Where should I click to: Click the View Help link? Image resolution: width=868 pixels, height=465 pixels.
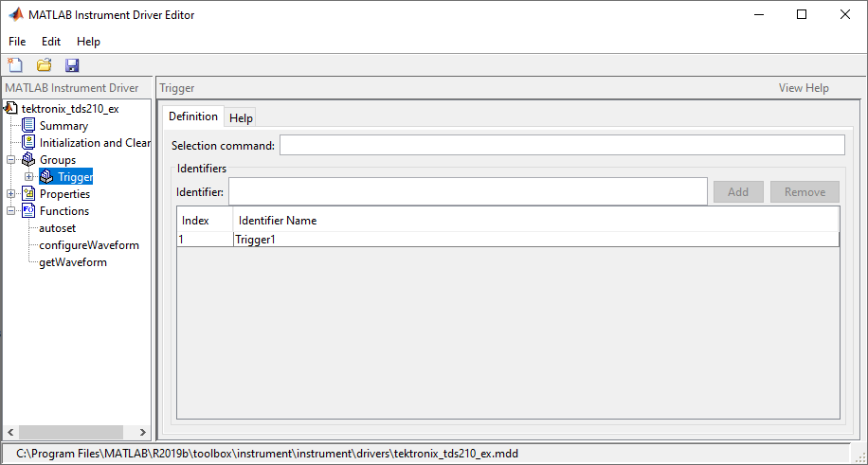click(x=804, y=88)
